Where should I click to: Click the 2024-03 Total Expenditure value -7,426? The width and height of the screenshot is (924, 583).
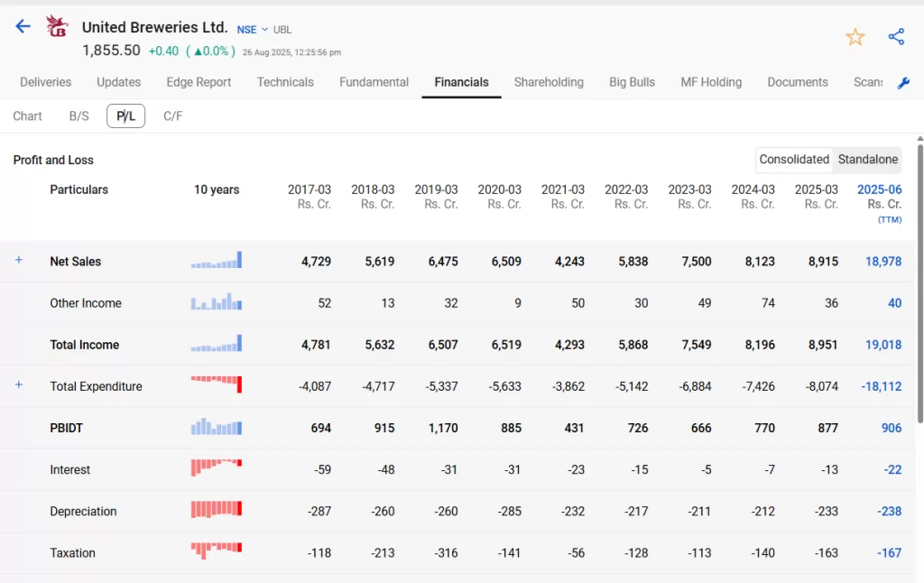[x=758, y=386]
